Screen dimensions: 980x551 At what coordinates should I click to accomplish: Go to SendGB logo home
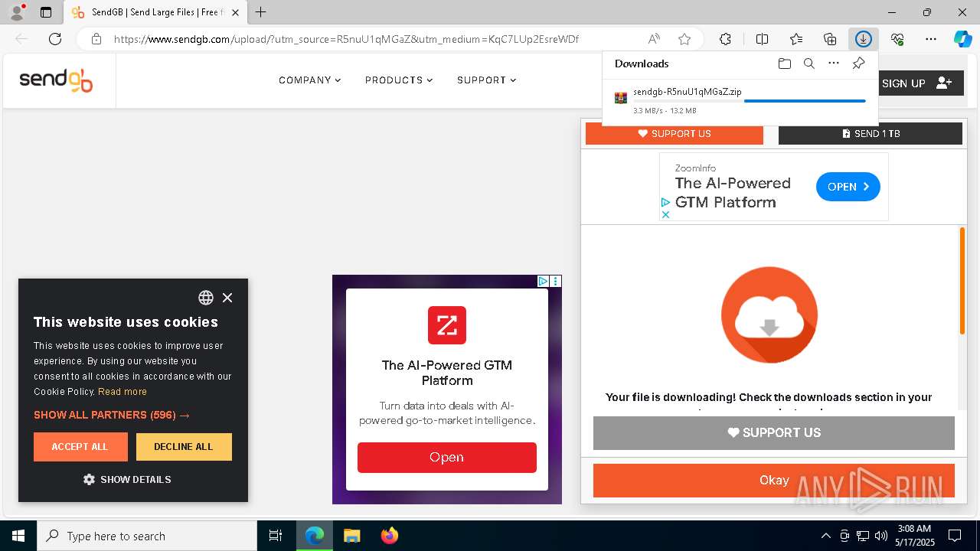(x=56, y=80)
